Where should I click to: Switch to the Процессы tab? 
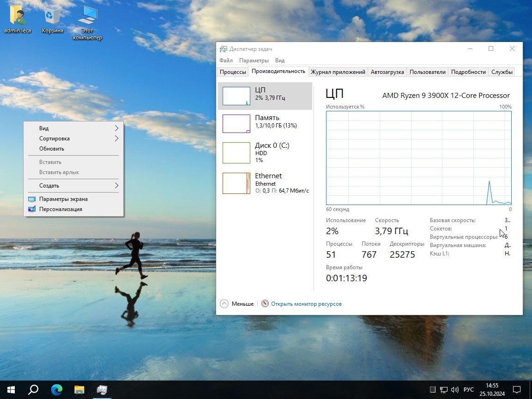click(233, 72)
